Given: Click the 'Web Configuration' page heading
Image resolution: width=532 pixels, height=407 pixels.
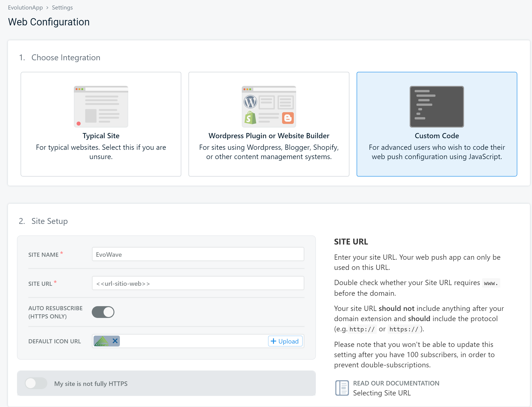Looking at the screenshot, I should coord(49,22).
